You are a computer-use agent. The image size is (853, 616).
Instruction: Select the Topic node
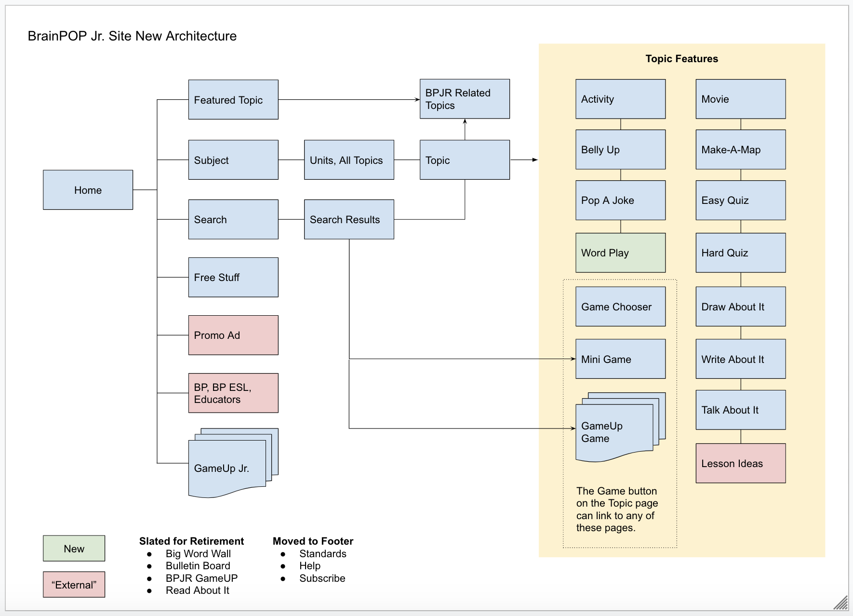(x=465, y=160)
